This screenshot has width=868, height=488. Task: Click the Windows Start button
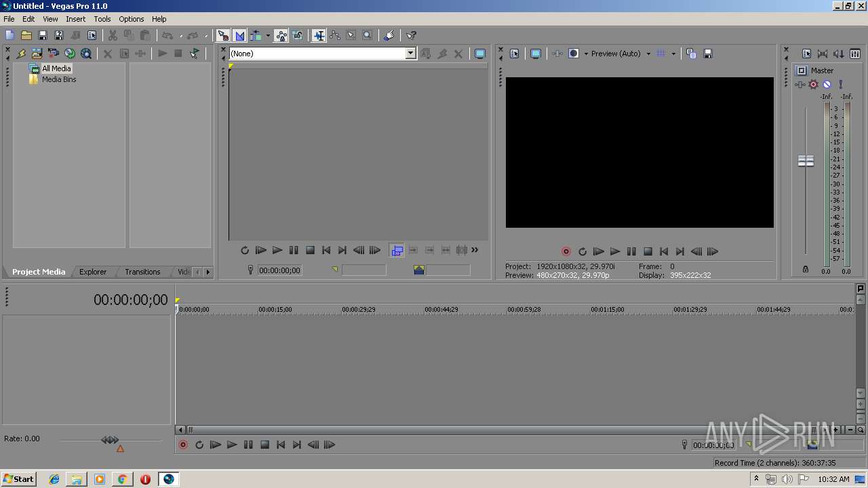coord(19,479)
